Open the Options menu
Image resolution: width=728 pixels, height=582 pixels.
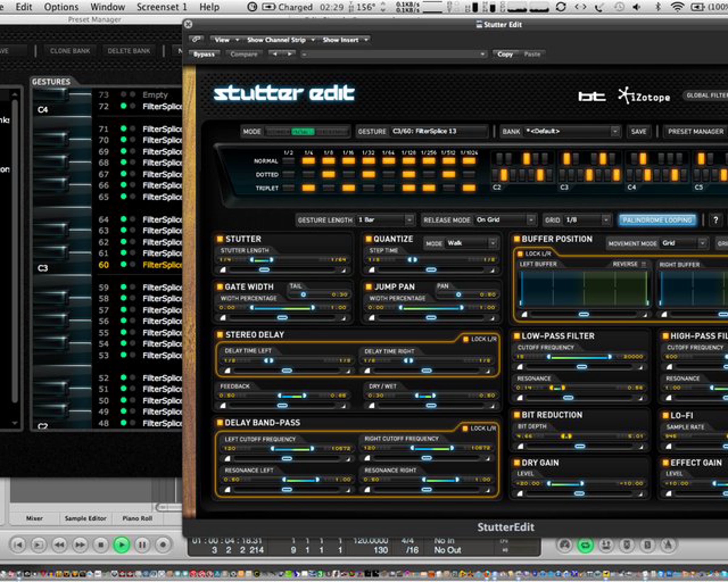pyautogui.click(x=62, y=7)
